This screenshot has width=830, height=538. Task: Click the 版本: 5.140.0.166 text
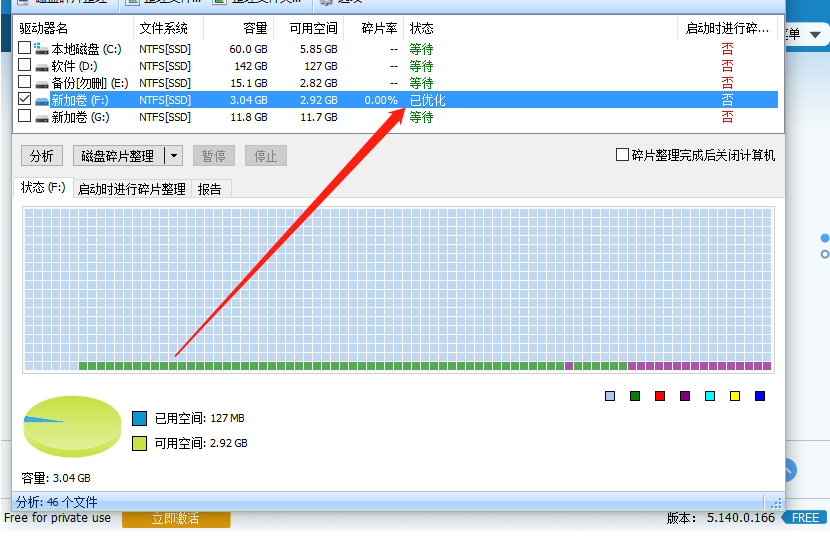pyautogui.click(x=721, y=518)
